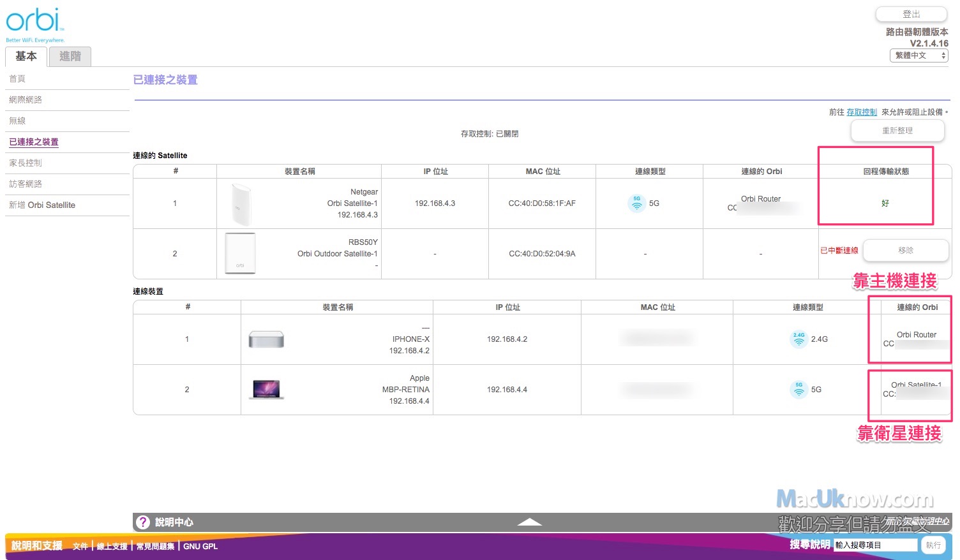Open the 存取控制 link
Screen dimensions: 960x560
[x=862, y=112]
